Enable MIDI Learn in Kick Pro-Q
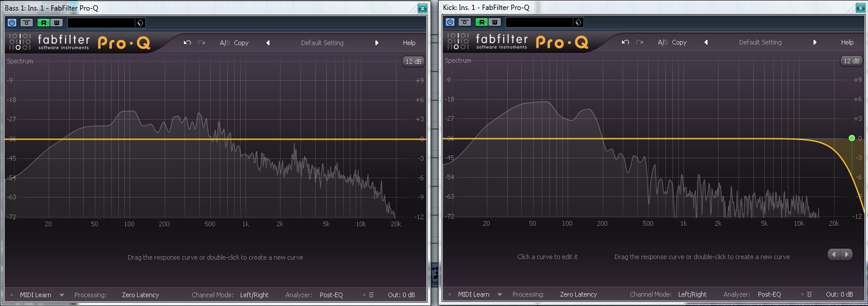Viewport: 868px width, 306px height. point(473,294)
